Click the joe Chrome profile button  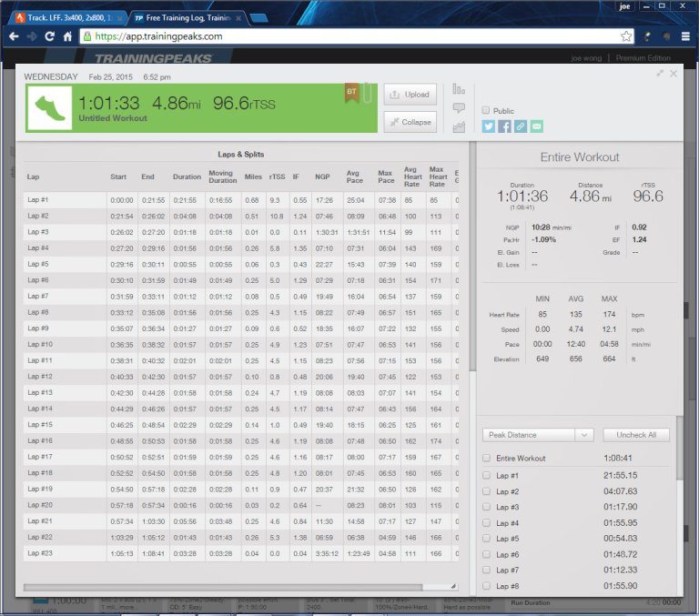click(x=624, y=6)
